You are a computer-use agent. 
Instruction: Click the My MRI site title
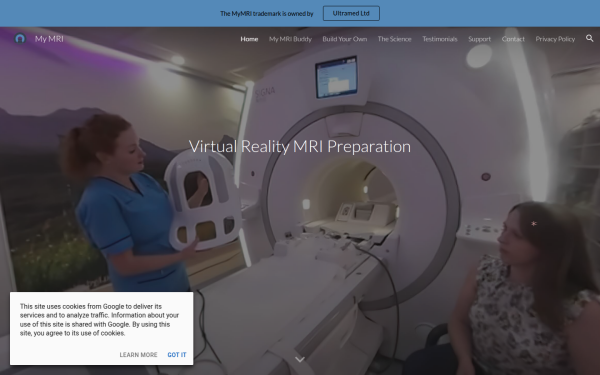[x=49, y=39]
